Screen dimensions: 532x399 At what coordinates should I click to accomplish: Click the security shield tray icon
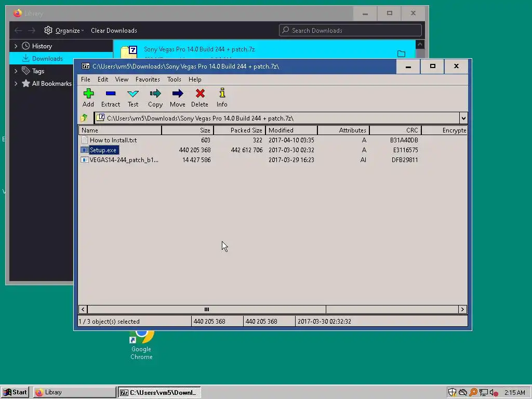coord(453,393)
